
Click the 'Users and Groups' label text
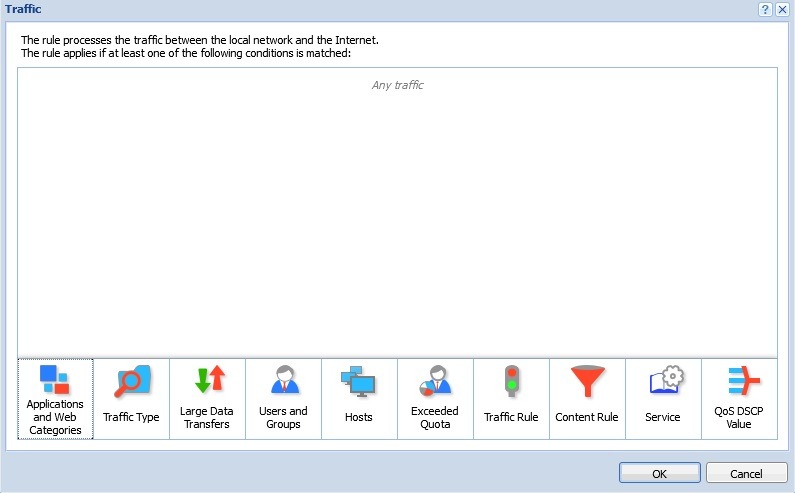point(284,417)
